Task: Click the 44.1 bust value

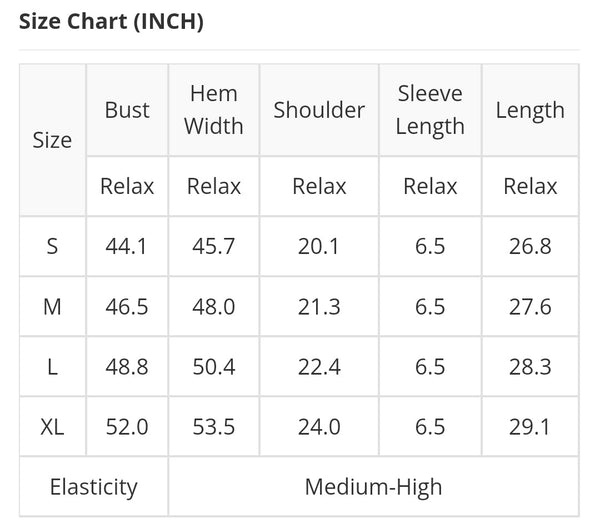Action: tap(127, 246)
